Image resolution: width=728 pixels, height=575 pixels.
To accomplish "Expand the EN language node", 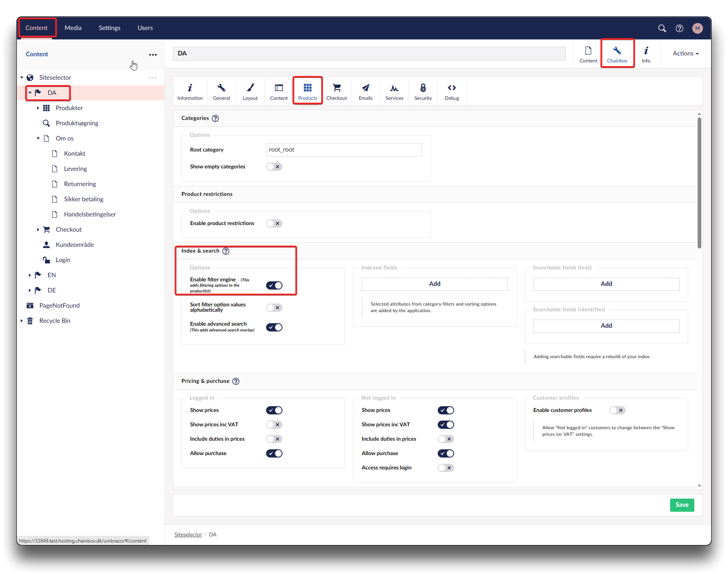I will click(x=30, y=275).
